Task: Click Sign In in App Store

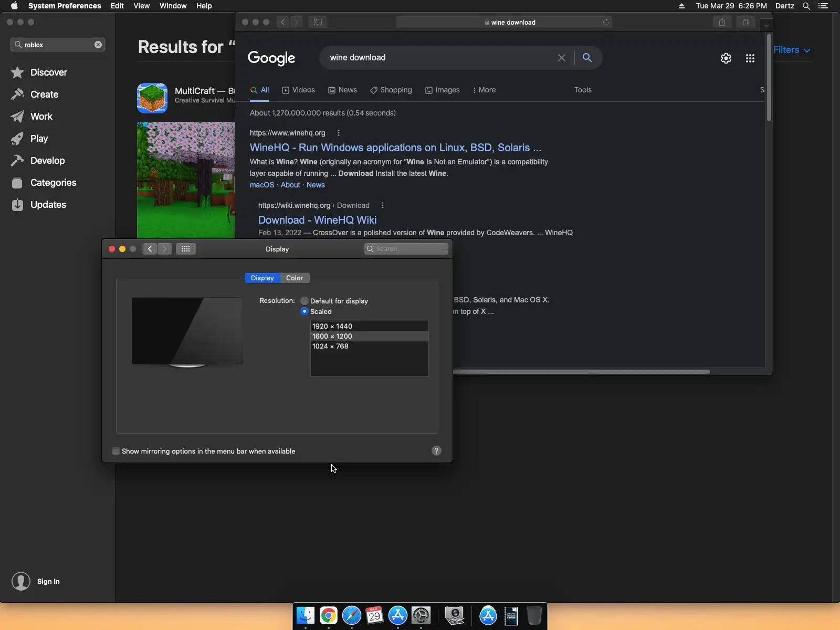Action: (48, 581)
